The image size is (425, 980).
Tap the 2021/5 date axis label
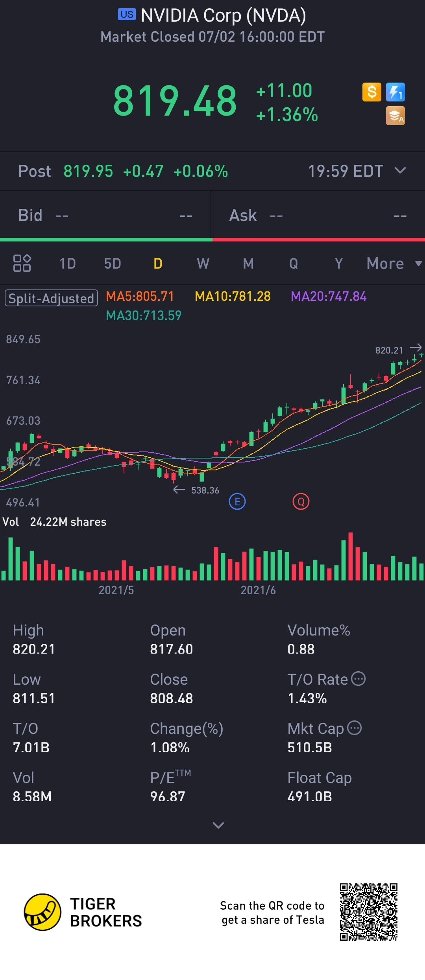pyautogui.click(x=116, y=590)
